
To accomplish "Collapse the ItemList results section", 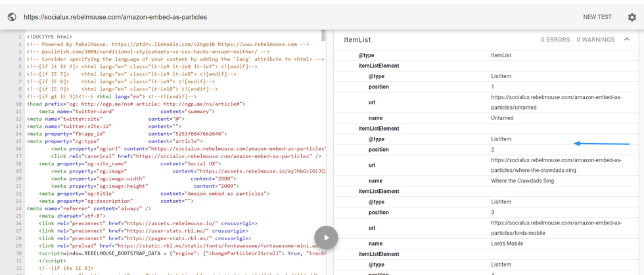I will pyautogui.click(x=626, y=40).
